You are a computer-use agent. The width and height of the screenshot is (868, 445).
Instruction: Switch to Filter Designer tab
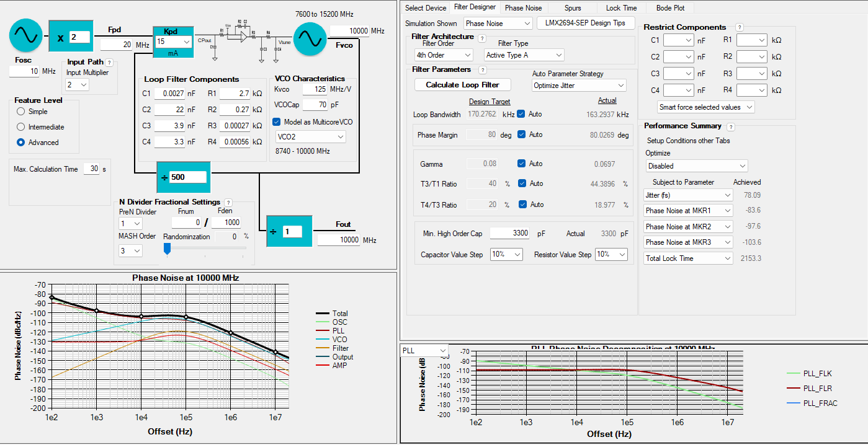tap(475, 7)
